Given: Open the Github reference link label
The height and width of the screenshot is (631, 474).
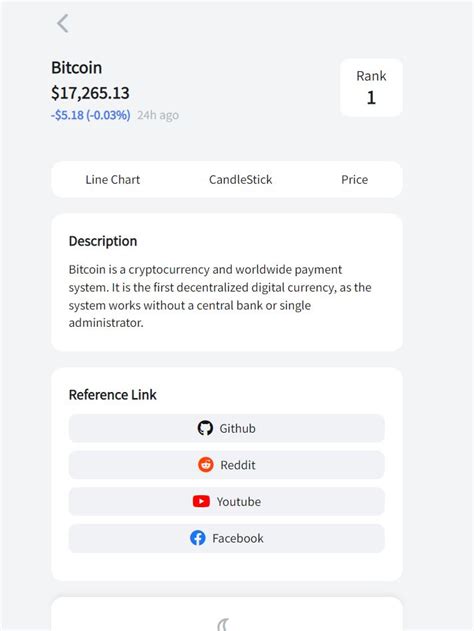Looking at the screenshot, I should [237, 428].
